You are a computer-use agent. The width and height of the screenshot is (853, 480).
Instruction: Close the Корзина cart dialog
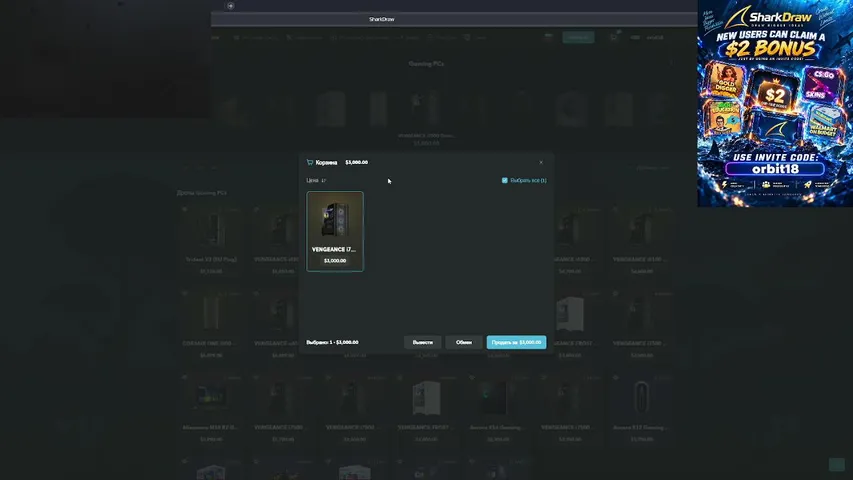pyautogui.click(x=541, y=162)
